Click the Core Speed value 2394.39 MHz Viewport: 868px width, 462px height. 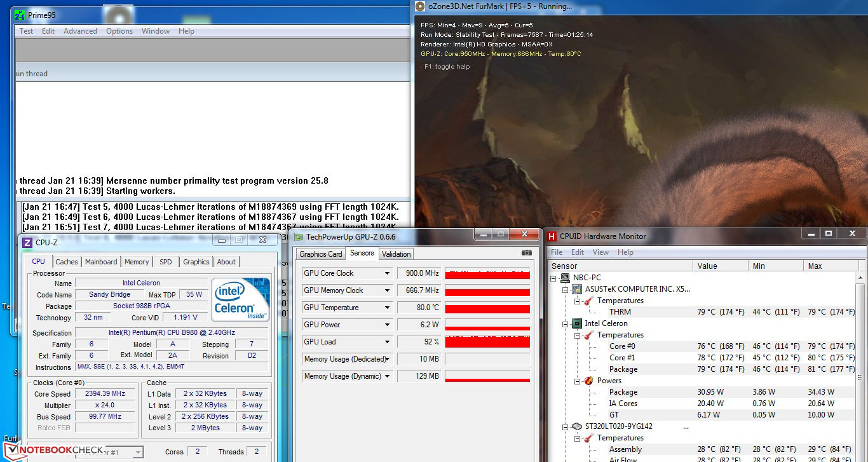105,394
